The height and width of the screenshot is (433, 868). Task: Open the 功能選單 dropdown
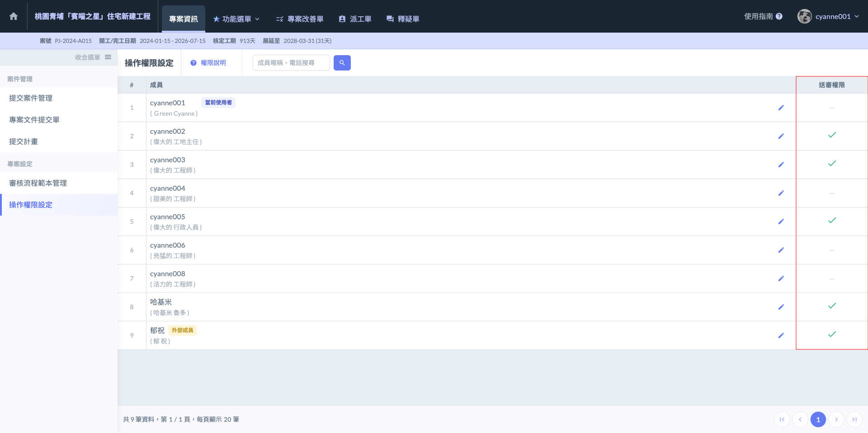(x=236, y=19)
